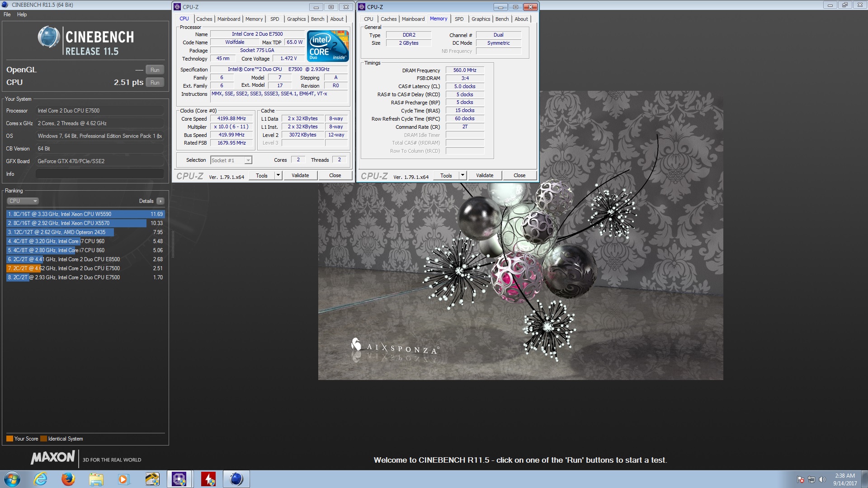The width and height of the screenshot is (868, 488).
Task: Switch to the CPU tab in the CPU-Z window showing the Memory tab
Action: (x=368, y=19)
